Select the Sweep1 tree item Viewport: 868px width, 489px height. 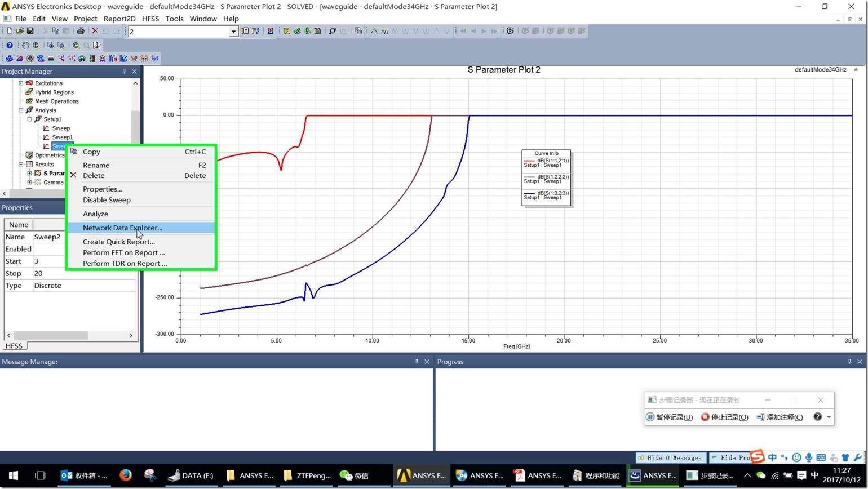[62, 137]
